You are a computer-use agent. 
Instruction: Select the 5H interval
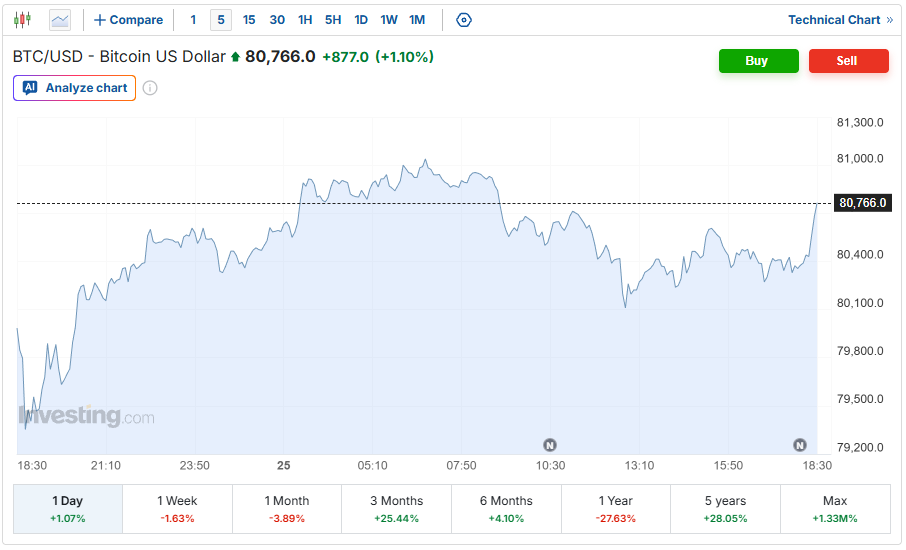point(333,20)
